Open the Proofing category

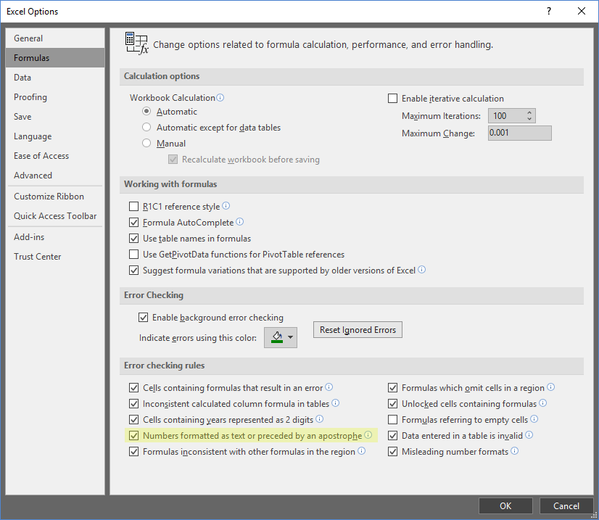click(55, 97)
